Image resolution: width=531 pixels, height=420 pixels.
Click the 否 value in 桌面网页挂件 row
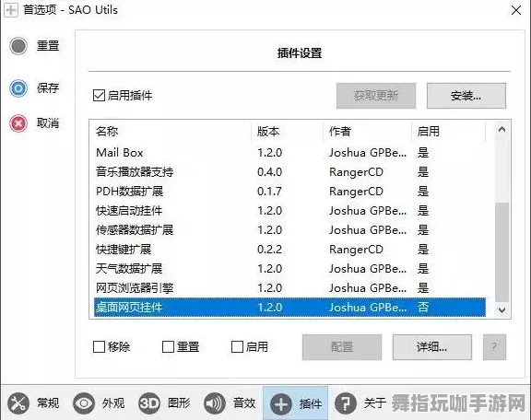pyautogui.click(x=423, y=308)
